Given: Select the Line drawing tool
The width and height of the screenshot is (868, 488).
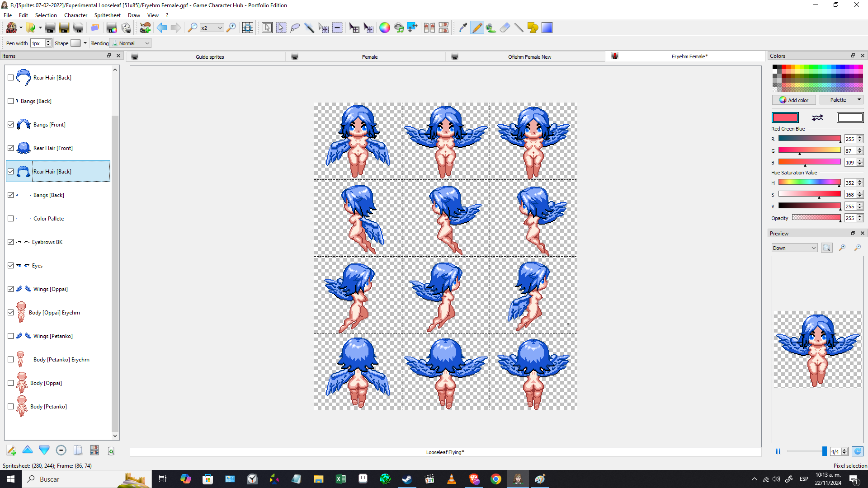Looking at the screenshot, I should 519,28.
